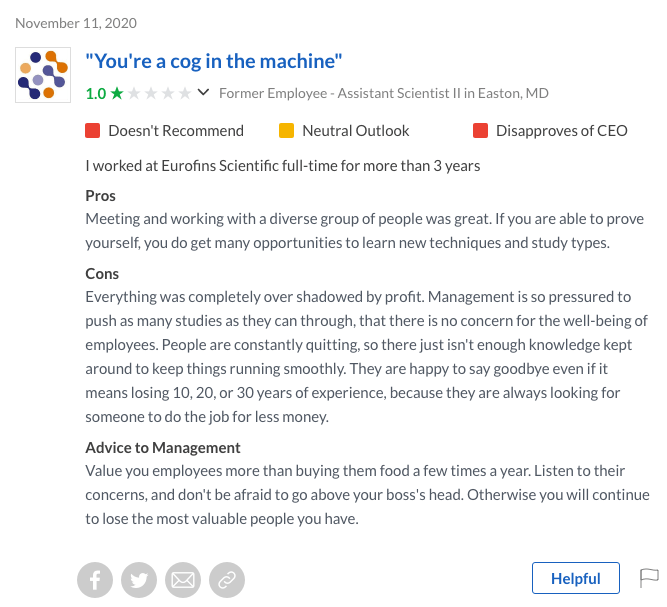
Task: Share review on Facebook
Action: [95, 579]
